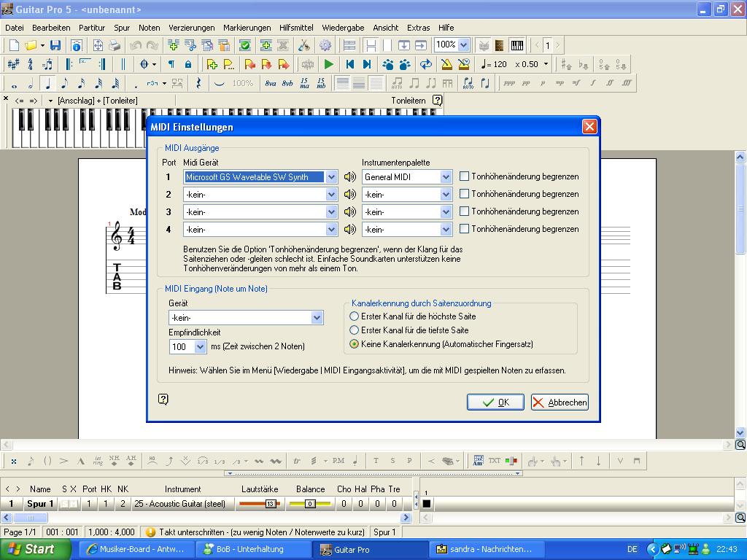Click the help icon in MIDI dialog
The height and width of the screenshot is (560, 747).
(163, 399)
